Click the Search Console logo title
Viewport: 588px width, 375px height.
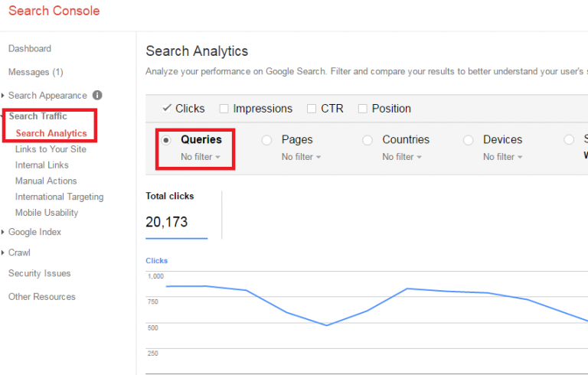54,11
